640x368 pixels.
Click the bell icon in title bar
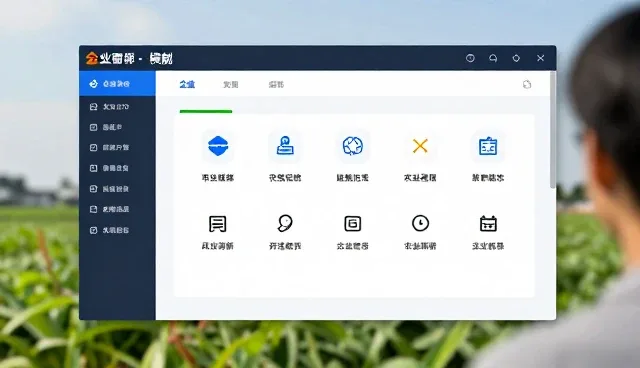tap(493, 58)
